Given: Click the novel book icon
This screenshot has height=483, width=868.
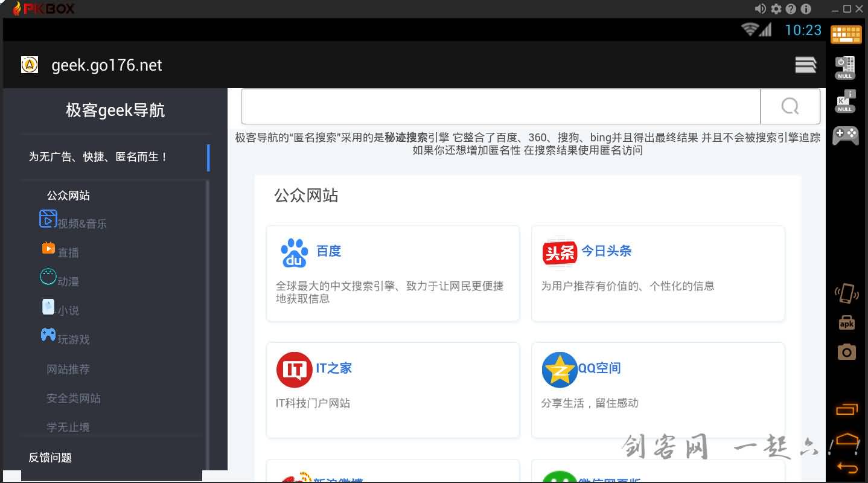Looking at the screenshot, I should (x=48, y=307).
